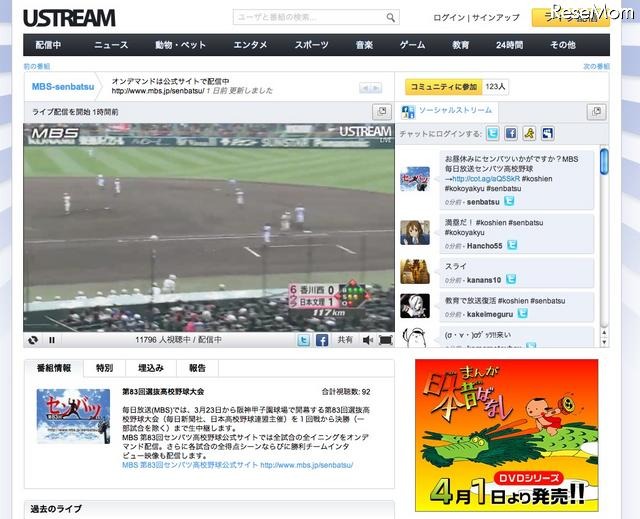This screenshot has height=519, width=640.
Task: Log in to chat with AIM
Action: point(529,133)
